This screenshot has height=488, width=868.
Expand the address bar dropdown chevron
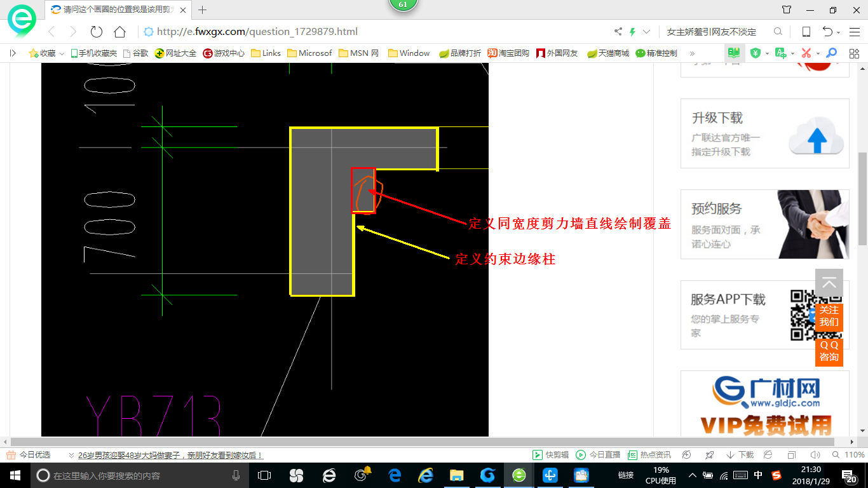pyautogui.click(x=647, y=32)
